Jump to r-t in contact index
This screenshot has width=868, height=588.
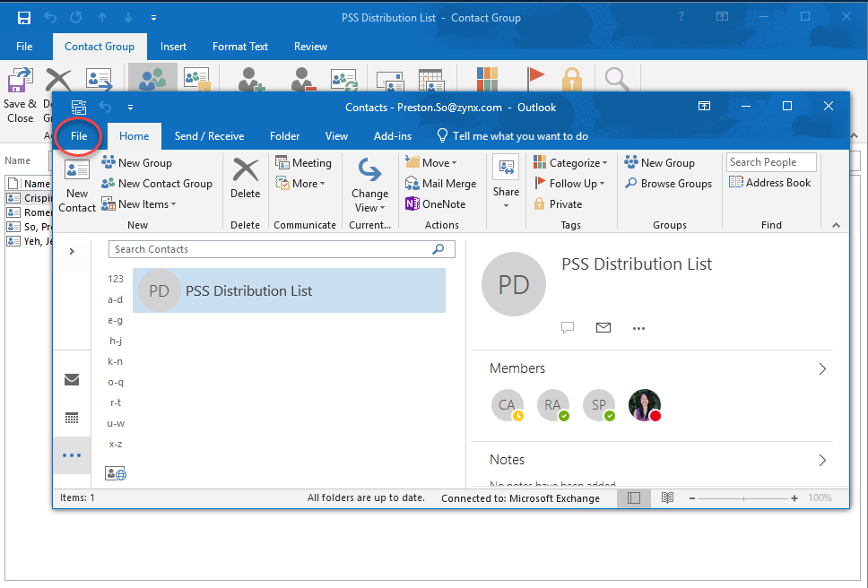(x=115, y=402)
